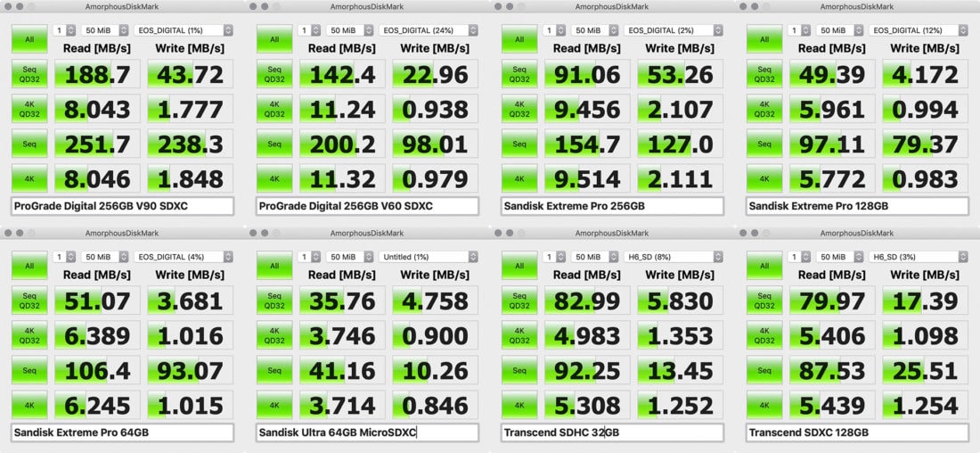Run Seq QD32 test for Transcend SDHC 32GB
This screenshot has height=453, width=980.
pyautogui.click(x=519, y=301)
